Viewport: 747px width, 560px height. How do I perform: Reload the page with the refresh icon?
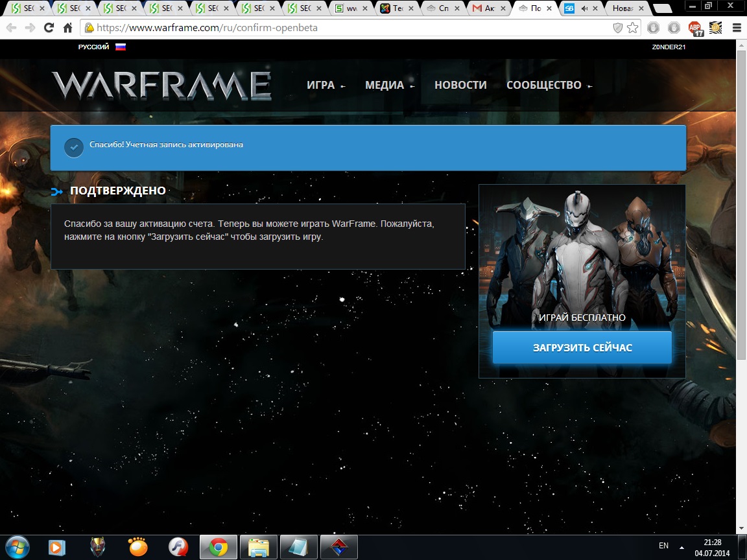pos(49,28)
